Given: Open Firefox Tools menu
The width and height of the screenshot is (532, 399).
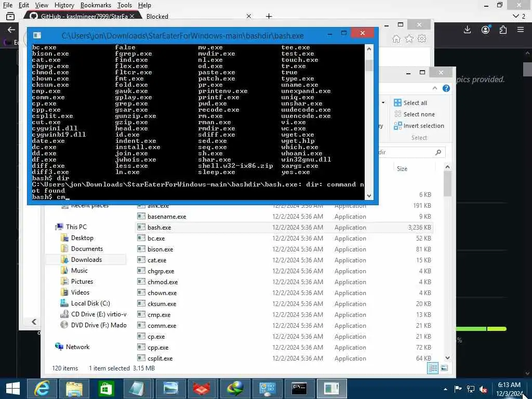Looking at the screenshot, I should point(125,5).
